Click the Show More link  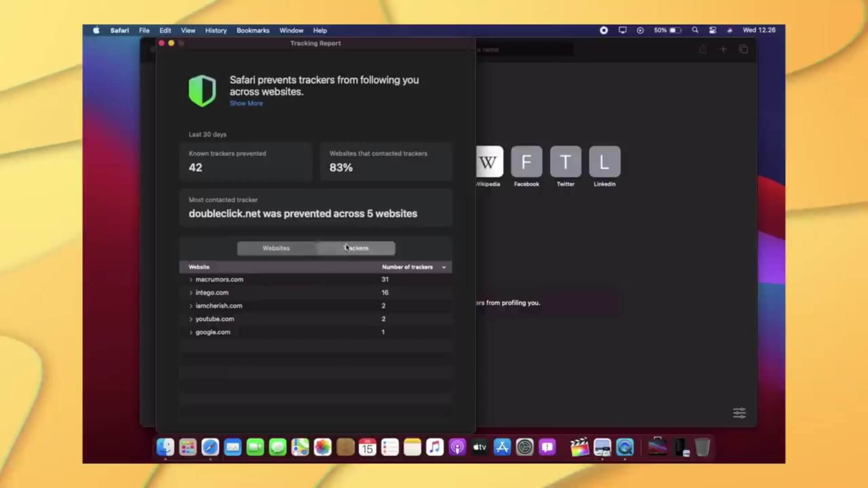pos(246,103)
